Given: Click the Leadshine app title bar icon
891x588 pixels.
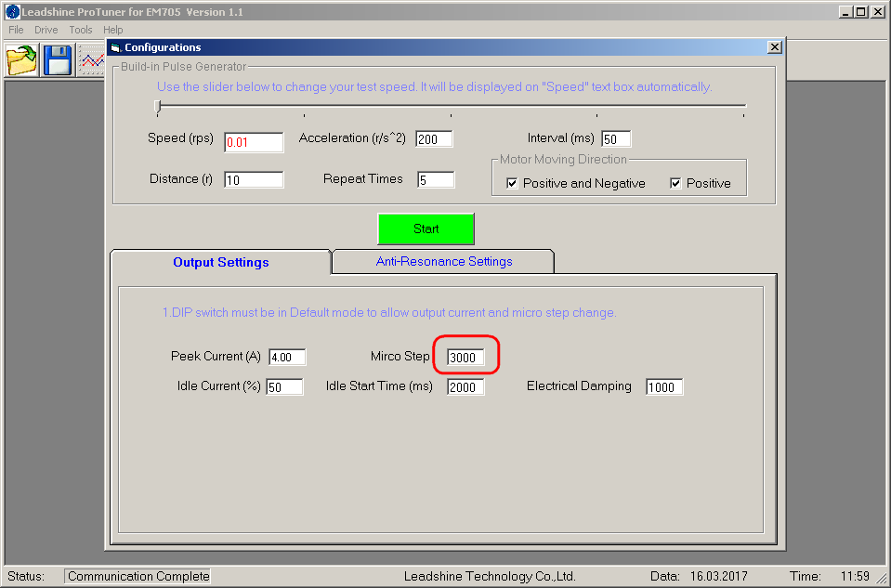Looking at the screenshot, I should [x=12, y=11].
